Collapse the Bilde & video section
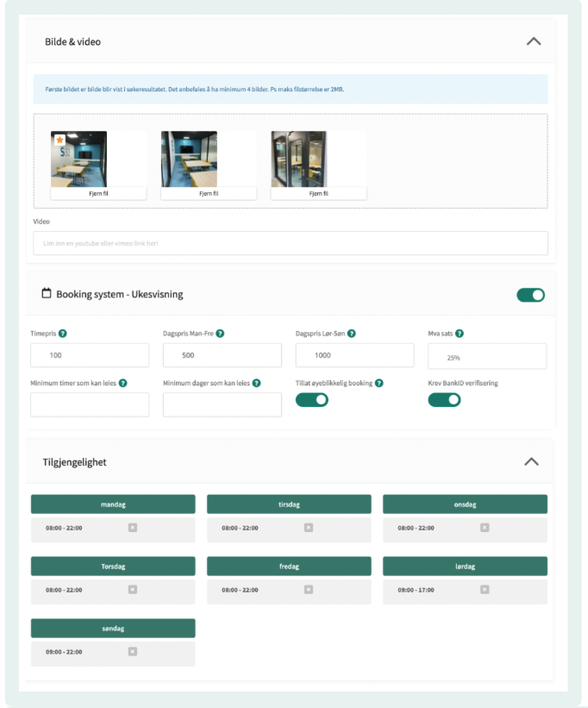 coord(534,41)
